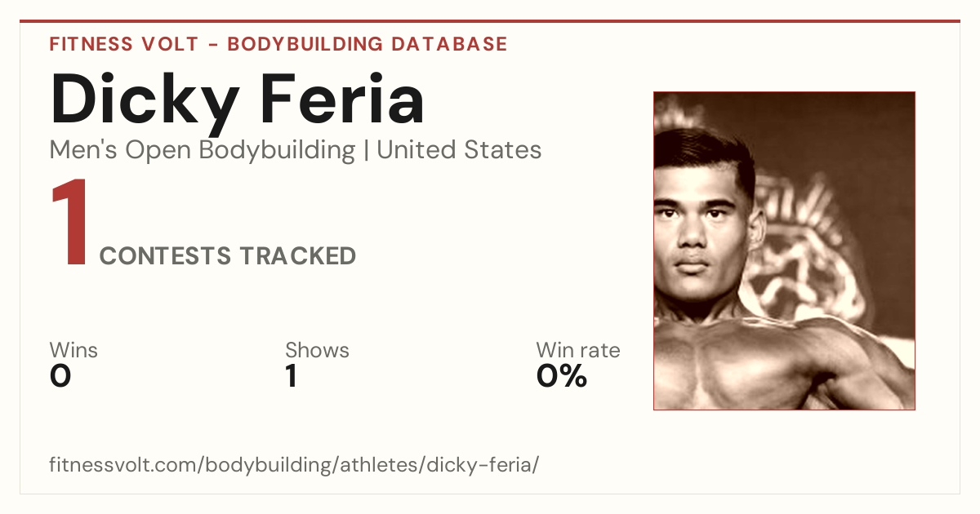Click the Win rate stat label
The height and width of the screenshot is (514, 980).
pyautogui.click(x=578, y=350)
